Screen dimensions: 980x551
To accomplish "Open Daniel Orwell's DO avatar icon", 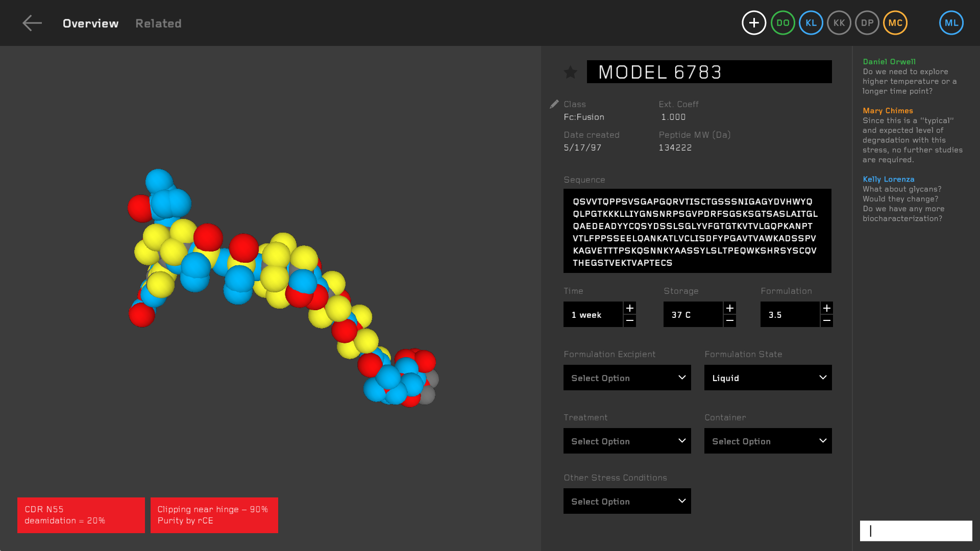I will click(782, 22).
